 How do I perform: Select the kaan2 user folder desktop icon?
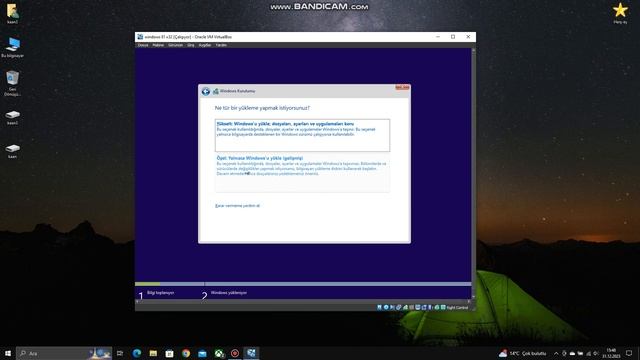(13, 13)
